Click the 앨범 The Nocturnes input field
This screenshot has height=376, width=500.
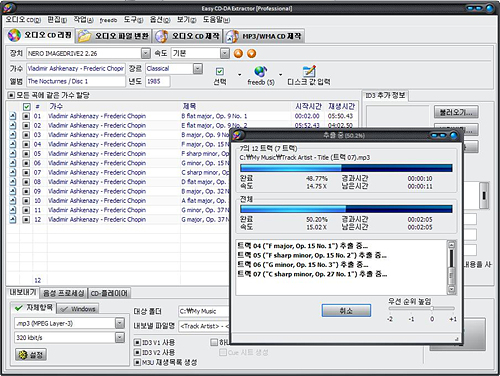pos(76,81)
